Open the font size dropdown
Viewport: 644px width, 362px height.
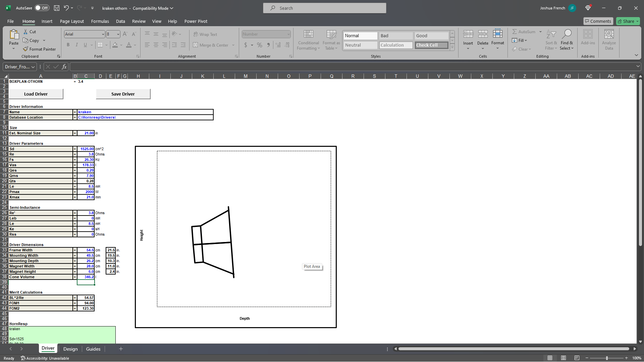click(x=118, y=34)
